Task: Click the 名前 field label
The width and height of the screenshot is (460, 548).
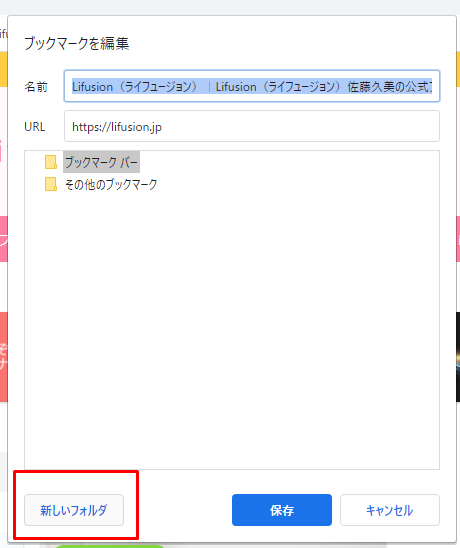Action: click(36, 86)
